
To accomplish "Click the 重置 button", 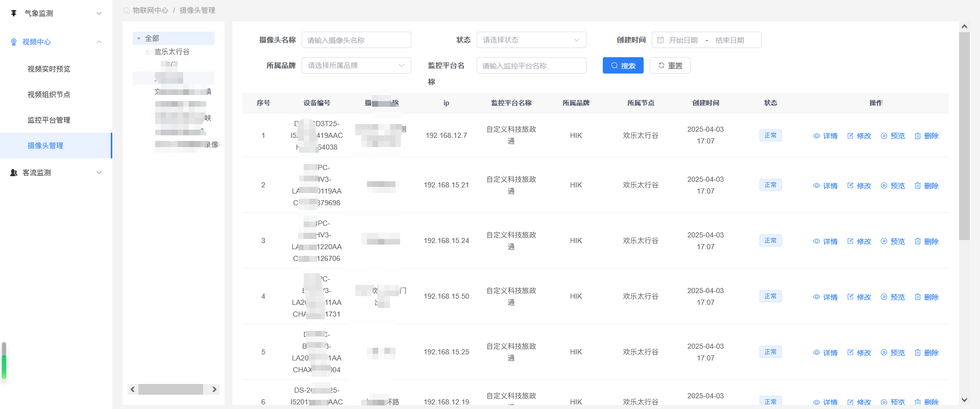I will point(670,65).
